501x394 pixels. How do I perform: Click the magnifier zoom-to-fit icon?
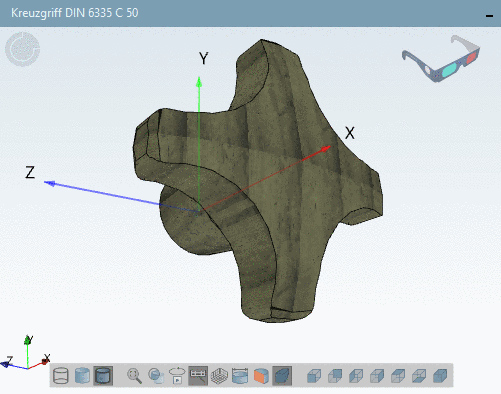coord(134,376)
